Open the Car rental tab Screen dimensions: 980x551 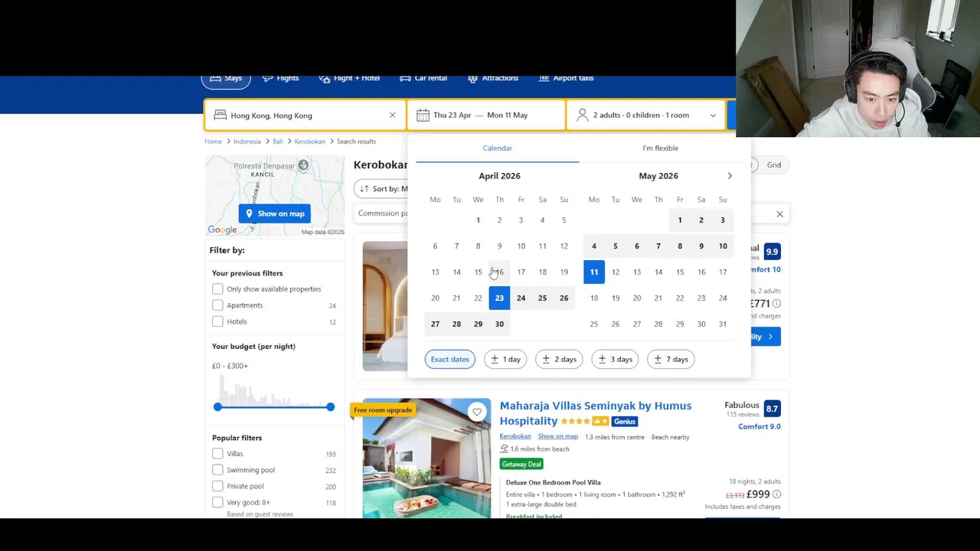[x=423, y=78]
